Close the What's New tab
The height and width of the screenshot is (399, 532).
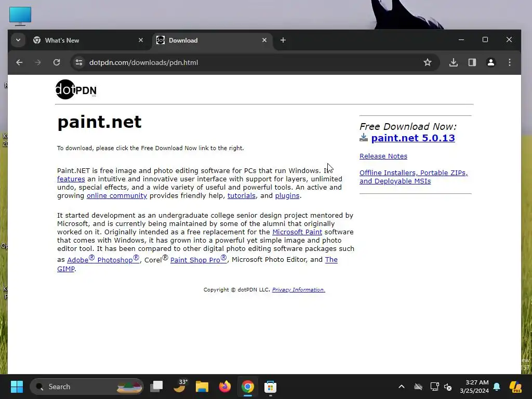[141, 40]
